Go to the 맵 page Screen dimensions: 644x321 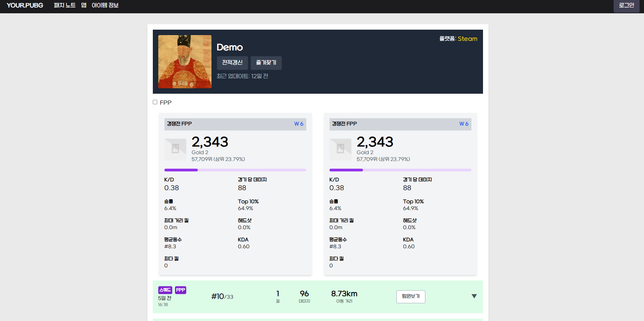pos(84,5)
